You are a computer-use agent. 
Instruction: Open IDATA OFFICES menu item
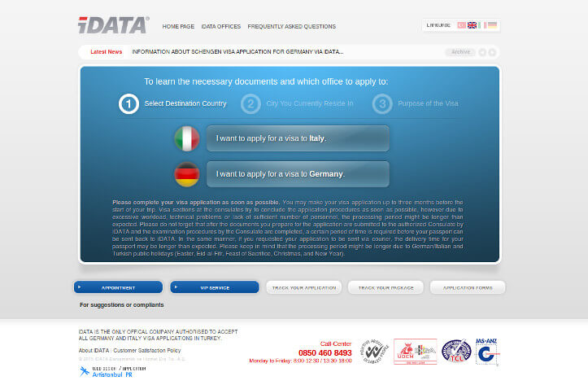221,27
